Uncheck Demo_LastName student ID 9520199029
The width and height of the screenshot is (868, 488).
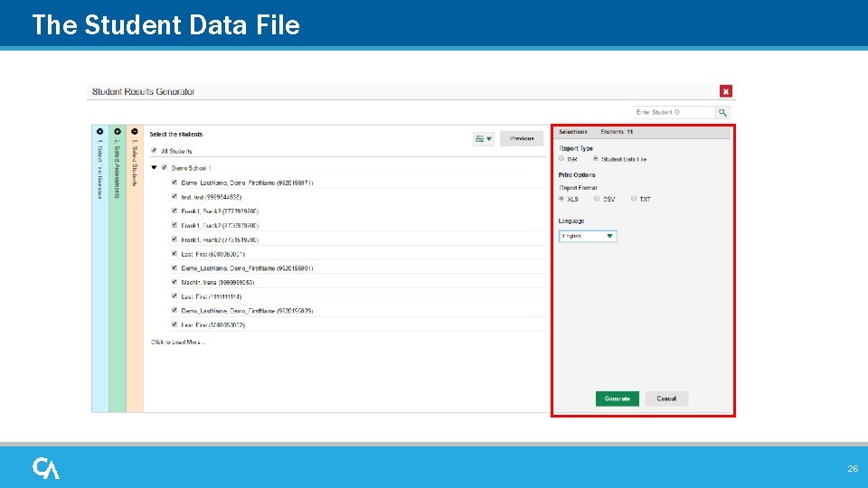[175, 310]
